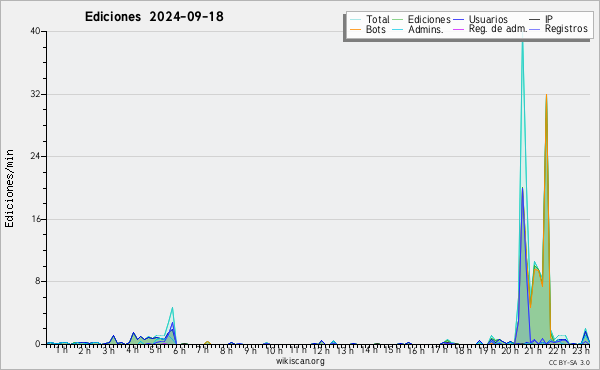600x370 pixels.
Task: Click the y-axis label 'Ediciones/min'
Action: pyautogui.click(x=9, y=188)
